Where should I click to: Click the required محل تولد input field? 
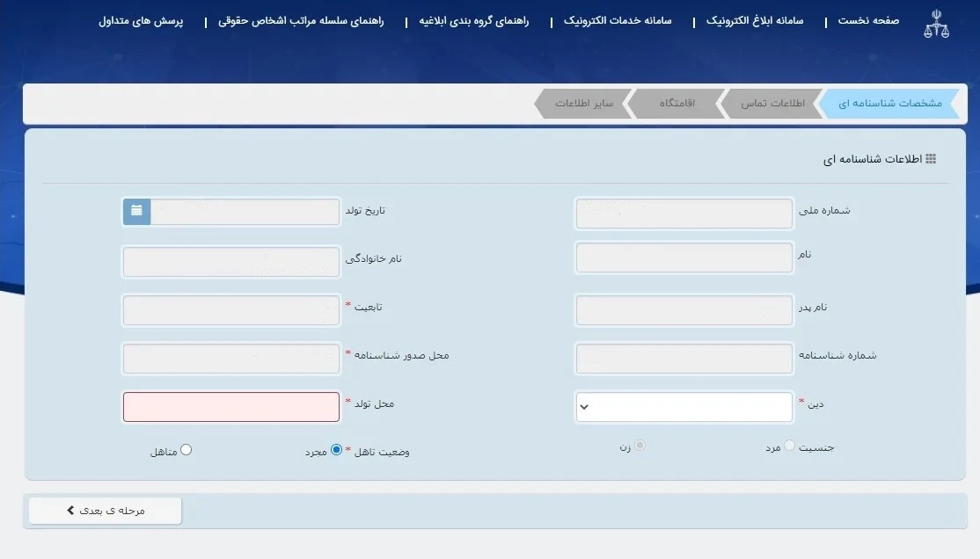231,406
